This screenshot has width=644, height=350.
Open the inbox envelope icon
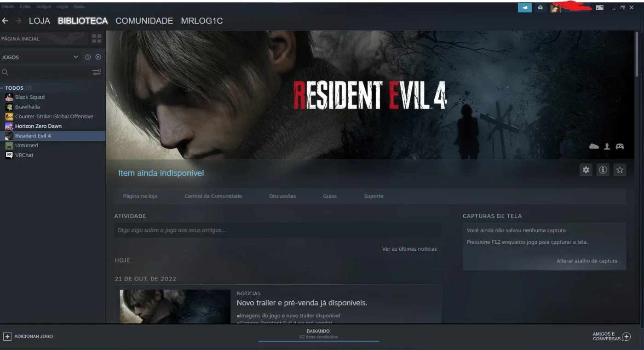coord(540,7)
